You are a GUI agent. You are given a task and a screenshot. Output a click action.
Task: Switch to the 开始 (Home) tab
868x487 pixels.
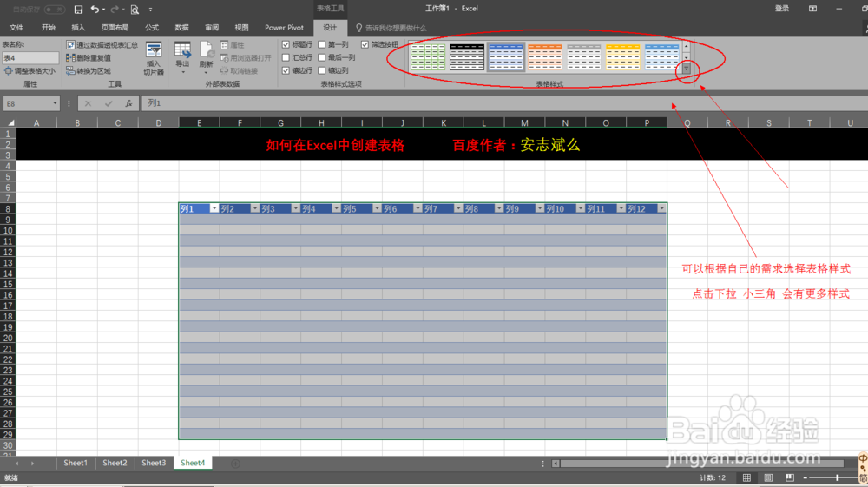(48, 28)
